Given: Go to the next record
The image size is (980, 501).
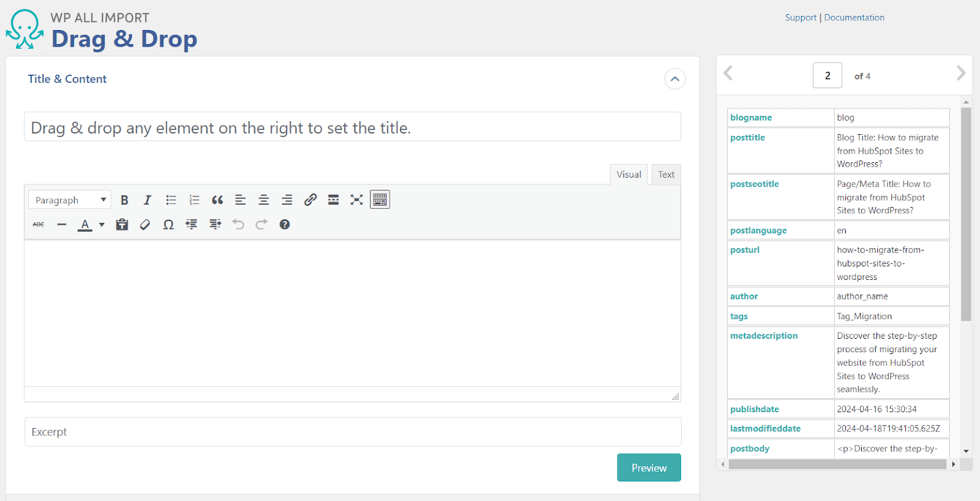Looking at the screenshot, I should click(961, 73).
